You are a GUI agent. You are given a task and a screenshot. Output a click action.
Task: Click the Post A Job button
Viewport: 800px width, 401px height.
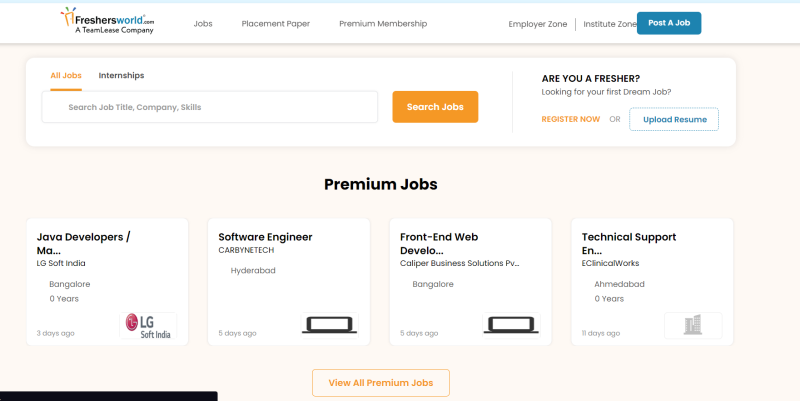669,23
